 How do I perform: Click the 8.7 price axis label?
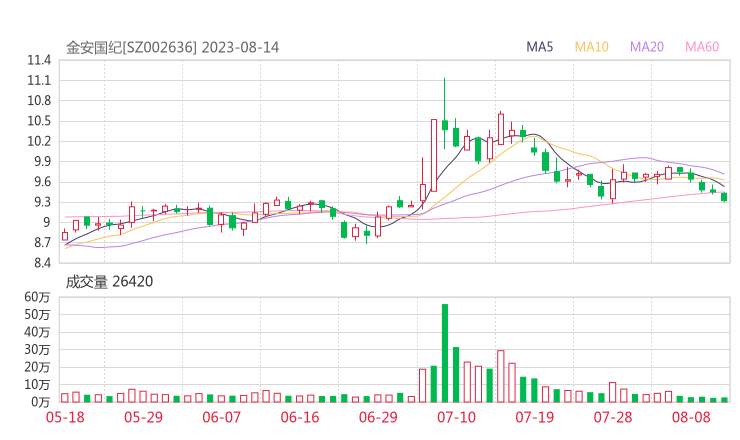(x=42, y=243)
